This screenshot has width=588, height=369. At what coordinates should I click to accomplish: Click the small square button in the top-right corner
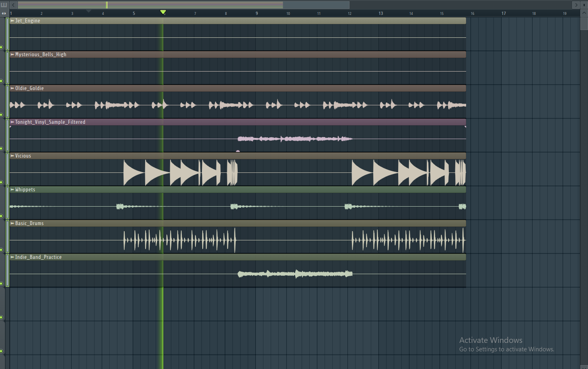click(x=584, y=5)
